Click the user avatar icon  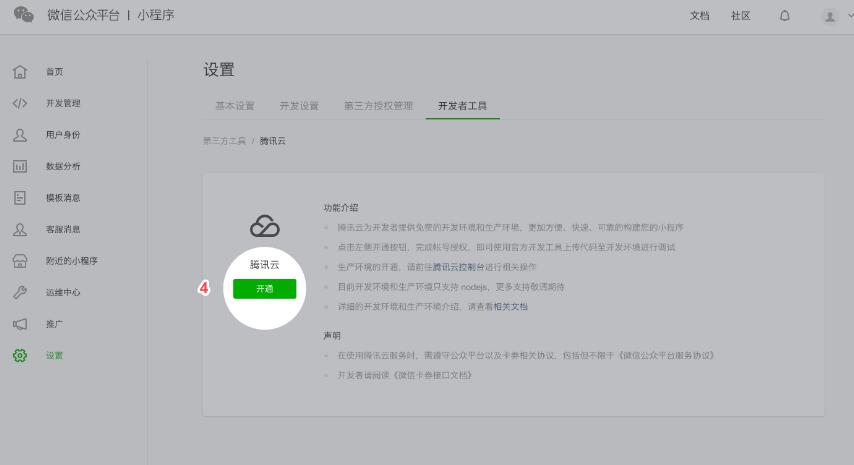click(829, 16)
